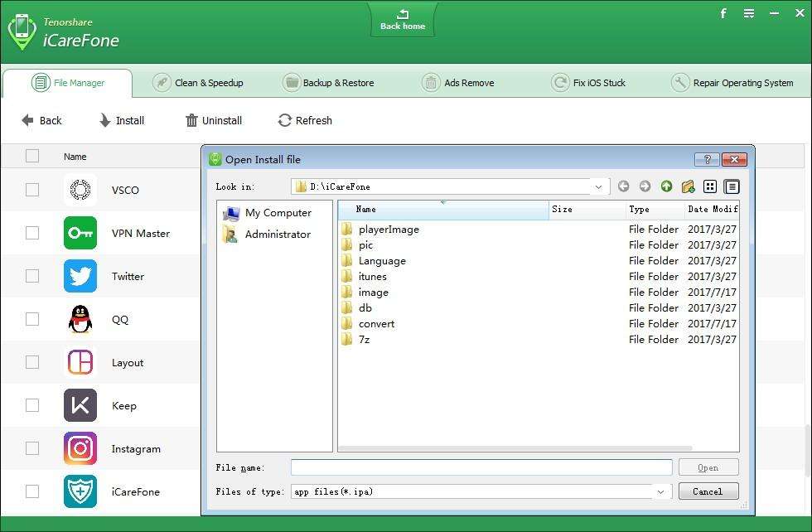Open Repair Operating System tab
The width and height of the screenshot is (812, 532).
(732, 83)
